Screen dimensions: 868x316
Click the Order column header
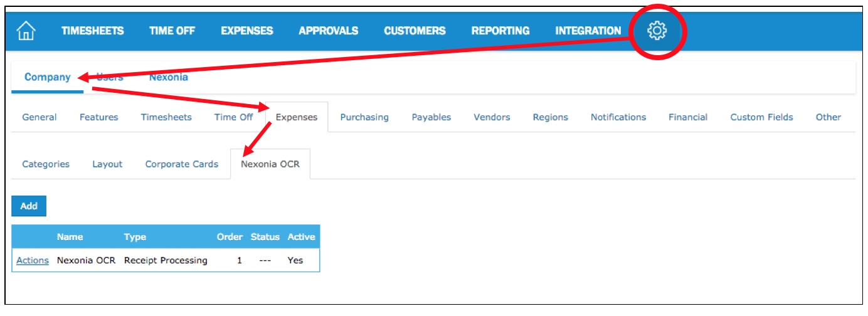click(x=230, y=237)
